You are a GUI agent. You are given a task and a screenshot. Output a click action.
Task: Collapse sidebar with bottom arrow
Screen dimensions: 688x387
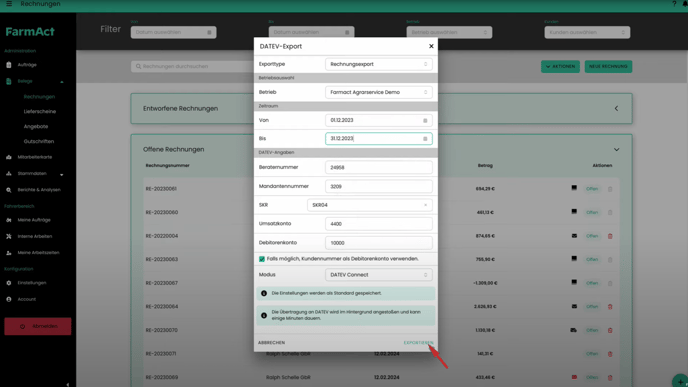(x=68, y=384)
